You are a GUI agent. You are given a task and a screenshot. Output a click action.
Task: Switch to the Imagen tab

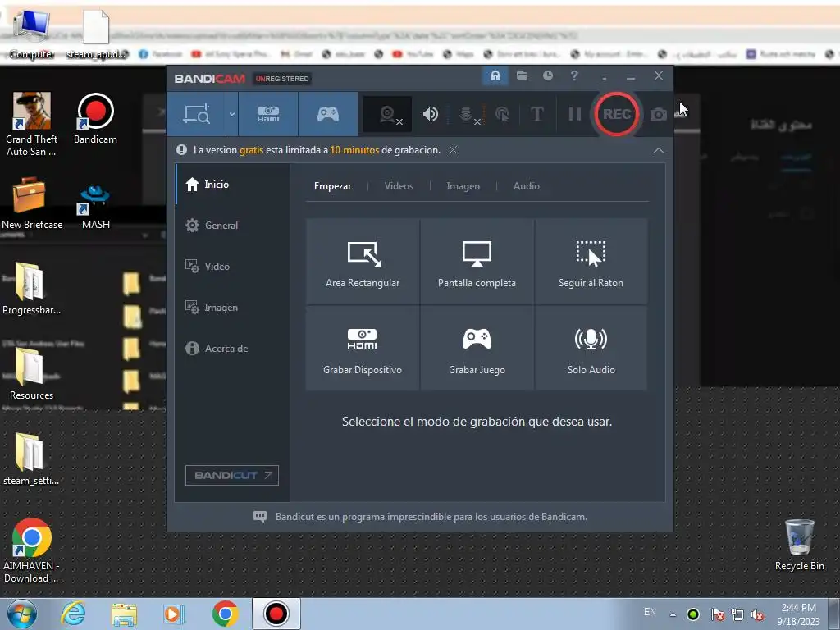click(463, 186)
